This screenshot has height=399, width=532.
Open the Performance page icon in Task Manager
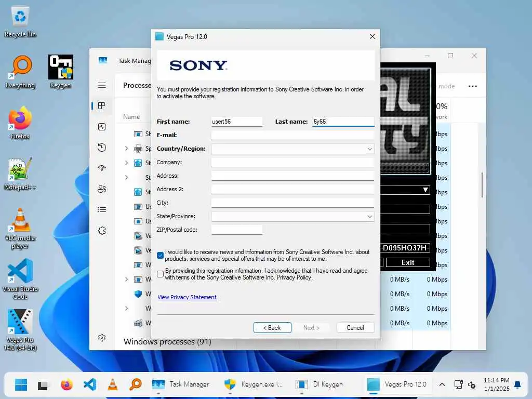[102, 127]
